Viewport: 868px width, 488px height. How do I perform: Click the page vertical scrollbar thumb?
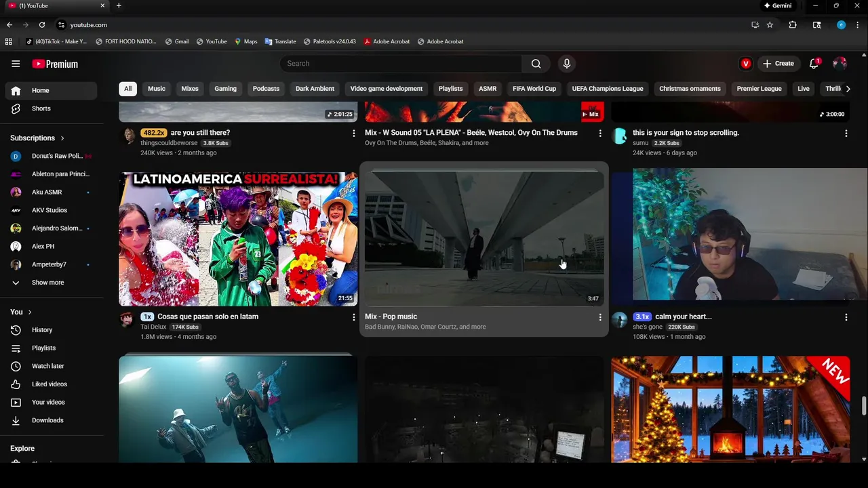pos(863,406)
